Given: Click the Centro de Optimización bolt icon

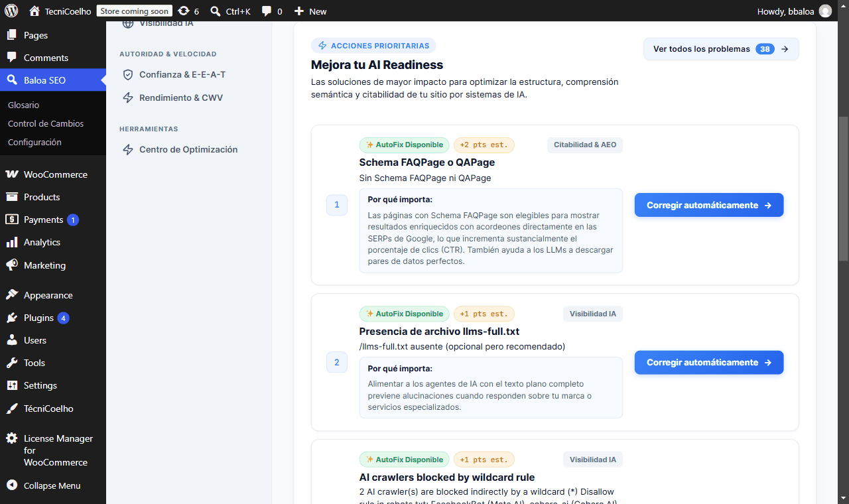Looking at the screenshot, I should tap(128, 150).
